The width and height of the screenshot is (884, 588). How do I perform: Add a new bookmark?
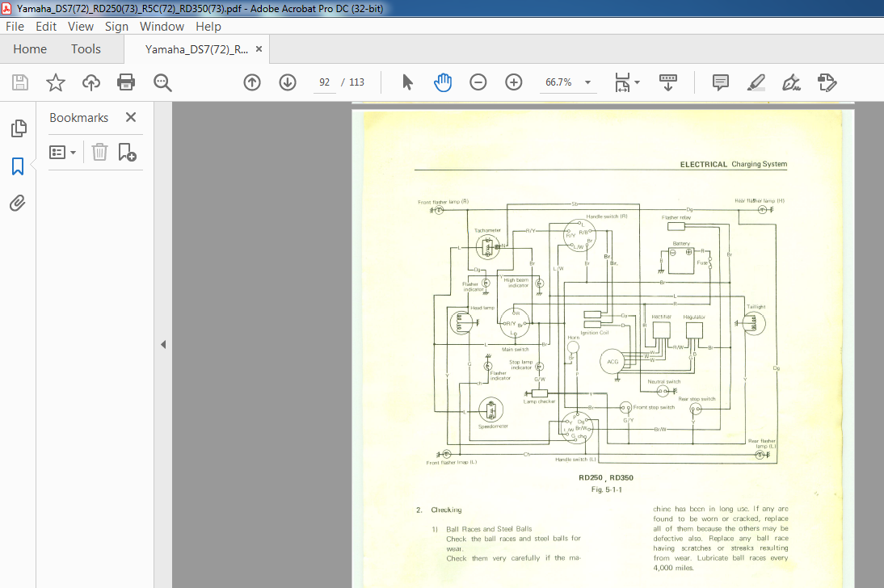tap(127, 152)
